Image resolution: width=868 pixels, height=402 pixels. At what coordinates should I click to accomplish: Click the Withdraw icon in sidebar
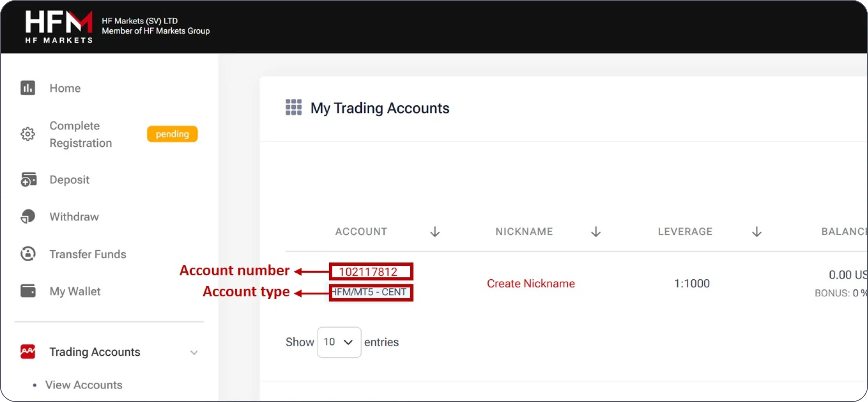28,217
